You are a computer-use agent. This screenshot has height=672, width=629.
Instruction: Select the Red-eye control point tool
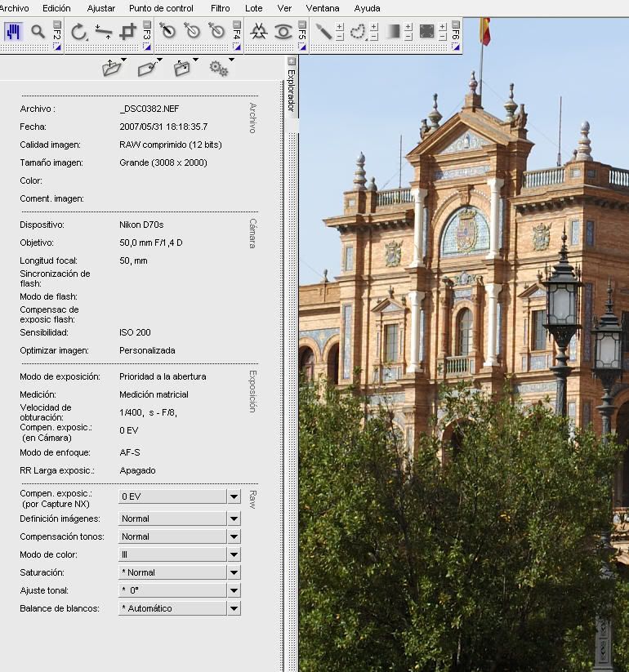pyautogui.click(x=283, y=32)
